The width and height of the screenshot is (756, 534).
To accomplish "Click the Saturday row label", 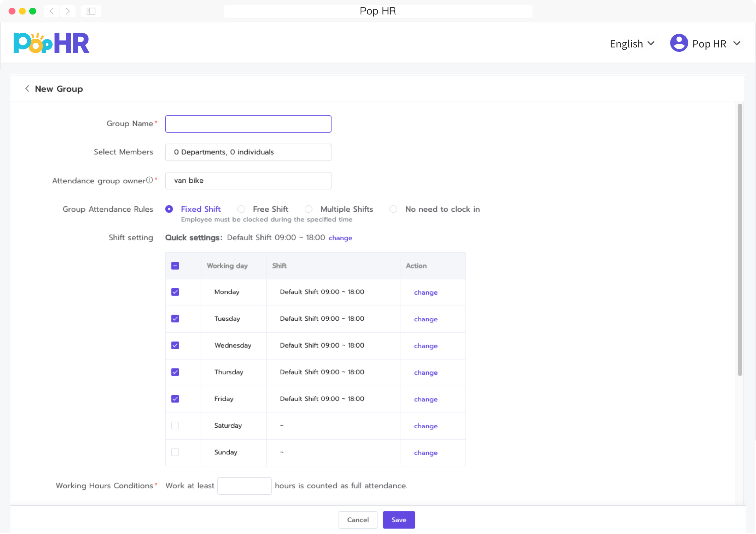I will [228, 425].
